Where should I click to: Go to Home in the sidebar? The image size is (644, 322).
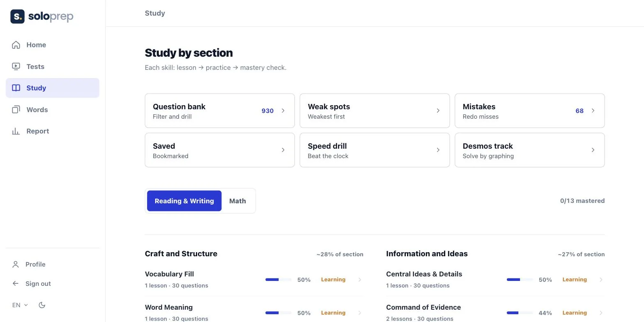(53, 45)
